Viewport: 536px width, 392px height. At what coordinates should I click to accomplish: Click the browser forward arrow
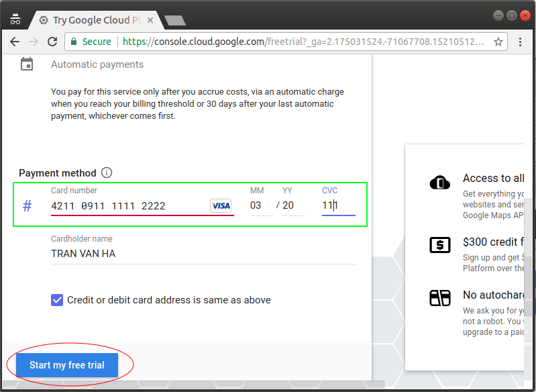(34, 42)
